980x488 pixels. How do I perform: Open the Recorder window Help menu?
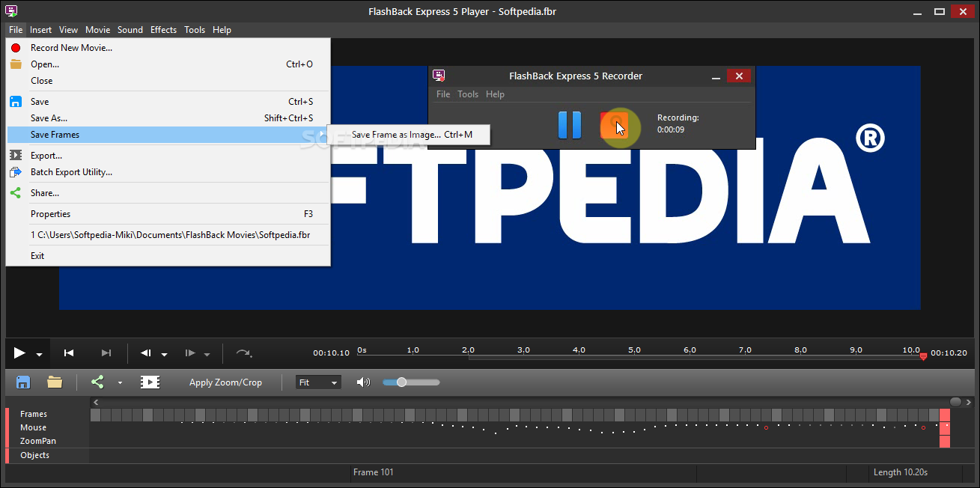pyautogui.click(x=495, y=94)
